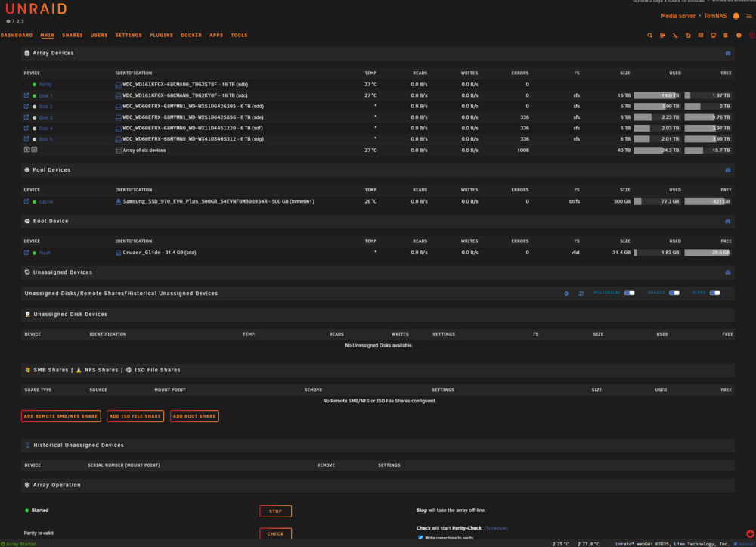
Task: Toggle the help question-mark icon
Action: coord(739,36)
